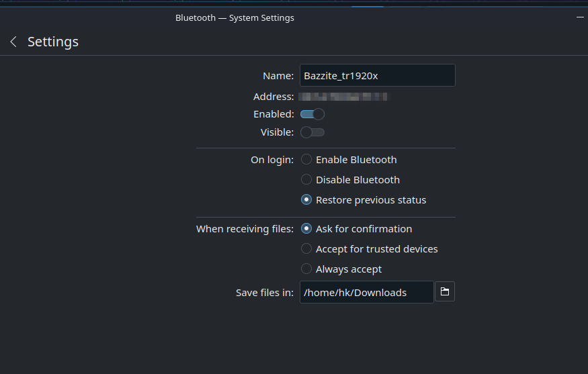
Task: Click the Settings page heading
Action: (53, 42)
